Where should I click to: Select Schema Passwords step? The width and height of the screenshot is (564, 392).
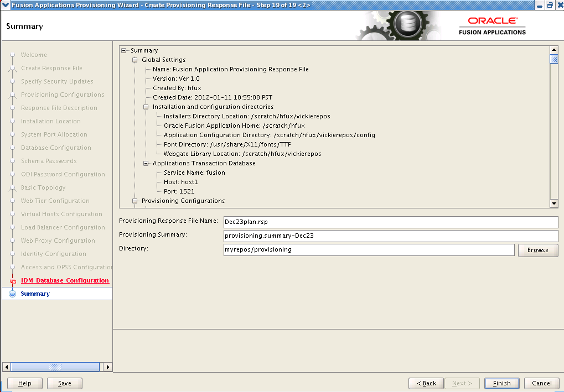[x=49, y=161]
